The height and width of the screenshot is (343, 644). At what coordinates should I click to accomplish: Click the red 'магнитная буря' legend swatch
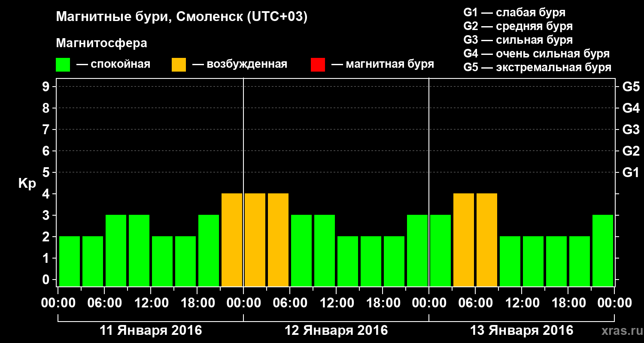click(x=318, y=65)
